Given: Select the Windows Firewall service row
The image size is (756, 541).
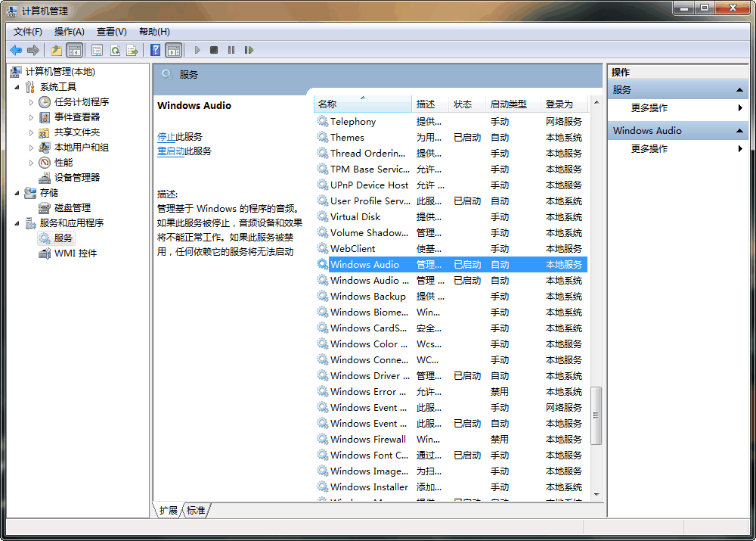Looking at the screenshot, I should pos(451,440).
